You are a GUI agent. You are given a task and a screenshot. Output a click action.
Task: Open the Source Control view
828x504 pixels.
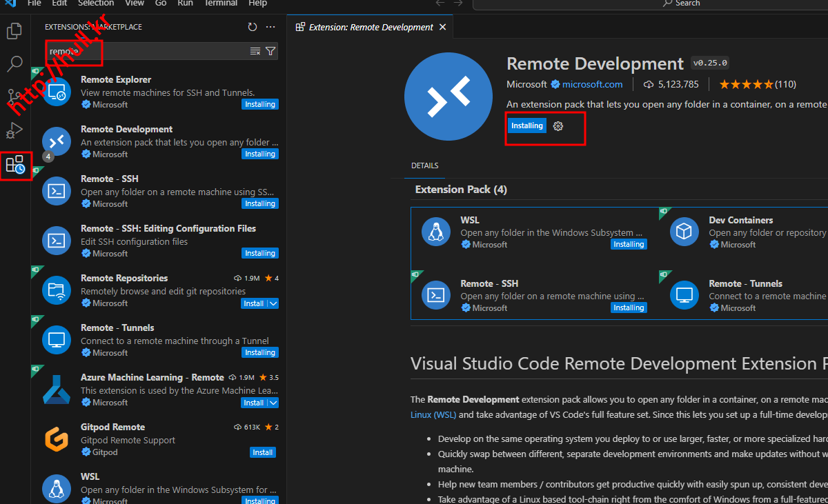pyautogui.click(x=14, y=97)
